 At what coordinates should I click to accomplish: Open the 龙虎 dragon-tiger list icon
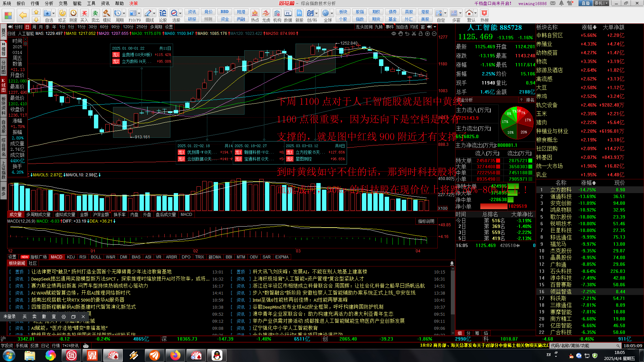(x=266, y=13)
